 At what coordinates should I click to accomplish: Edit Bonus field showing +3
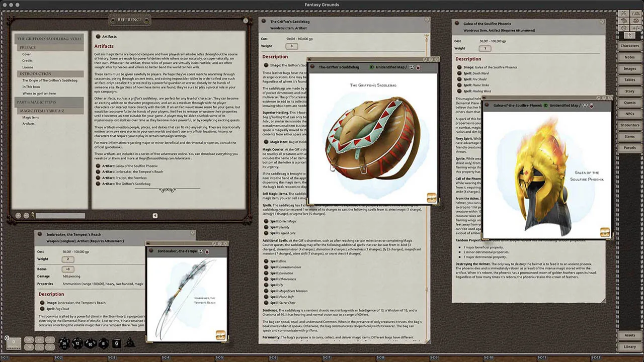[68, 269]
